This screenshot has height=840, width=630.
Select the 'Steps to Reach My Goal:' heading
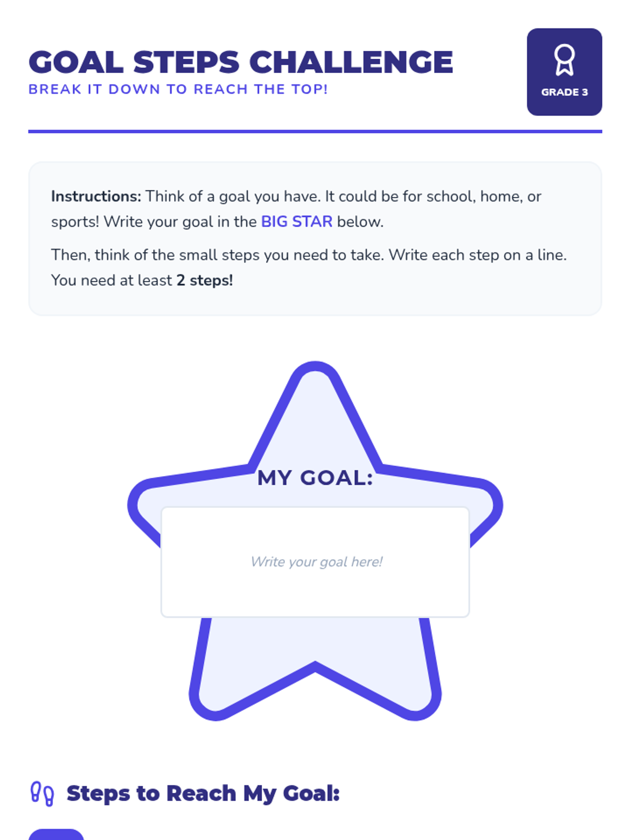pyautogui.click(x=203, y=793)
